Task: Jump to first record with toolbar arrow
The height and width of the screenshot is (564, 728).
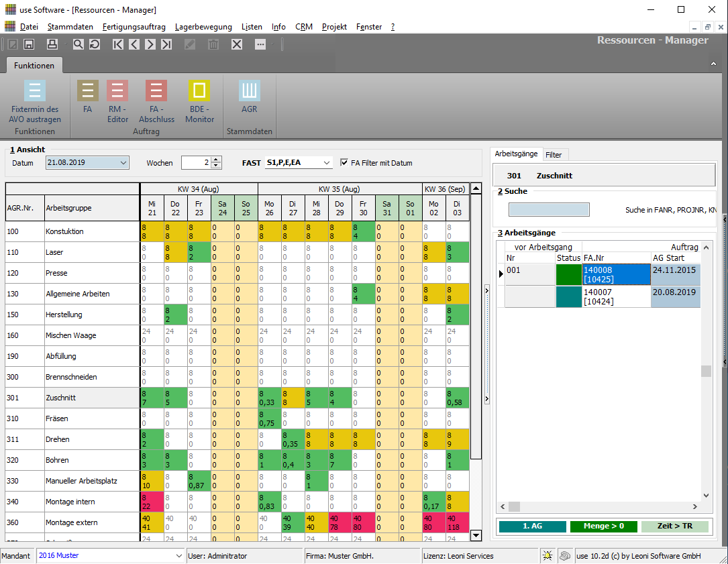Action: pos(118,44)
